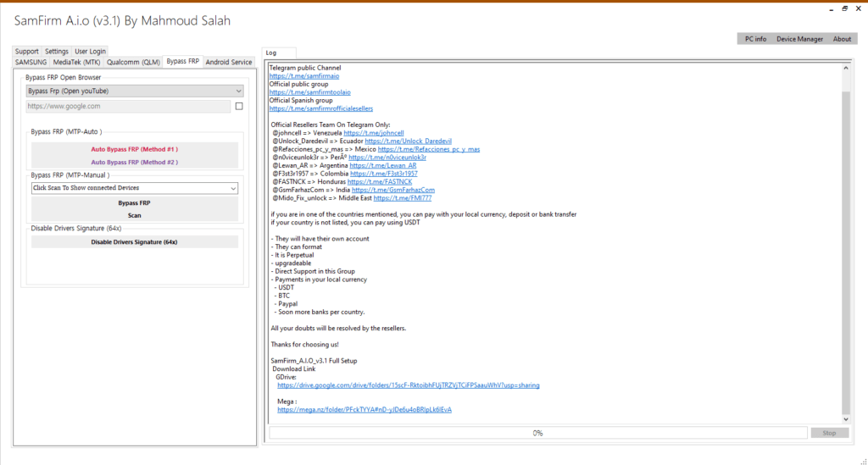Run Auto Bypass FRP (Method #1)

point(135,149)
